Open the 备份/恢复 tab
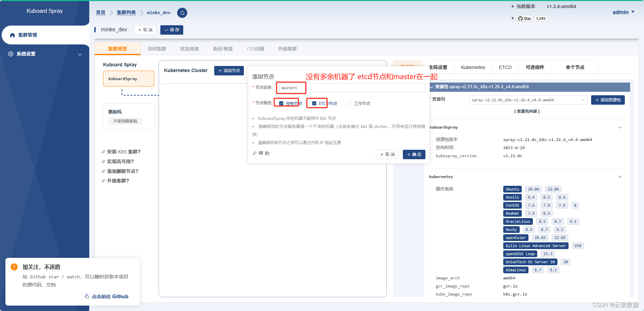This screenshot has width=644, height=311. click(223, 49)
